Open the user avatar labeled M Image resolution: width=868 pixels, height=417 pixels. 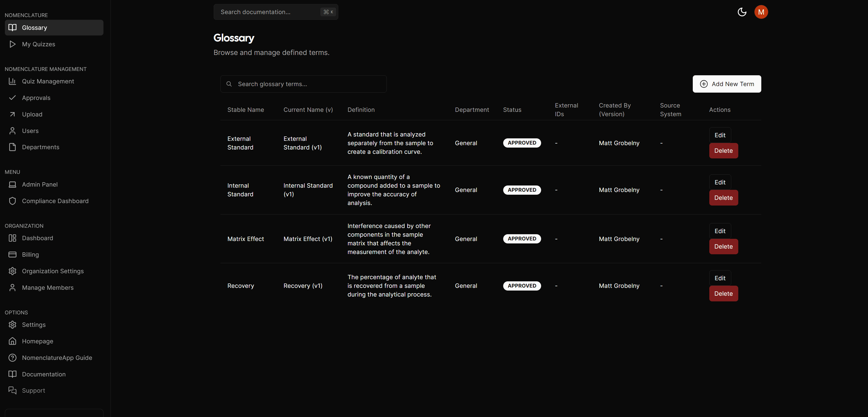[x=761, y=12]
